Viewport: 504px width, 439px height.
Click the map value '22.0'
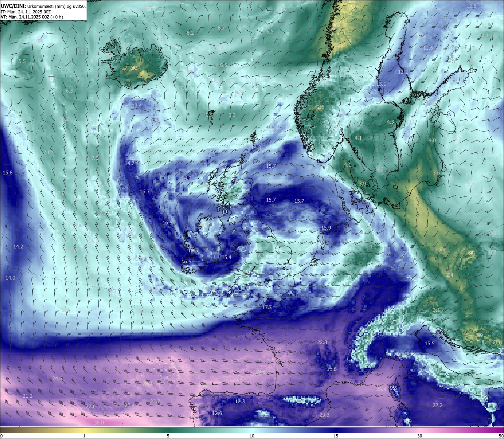[91, 407]
